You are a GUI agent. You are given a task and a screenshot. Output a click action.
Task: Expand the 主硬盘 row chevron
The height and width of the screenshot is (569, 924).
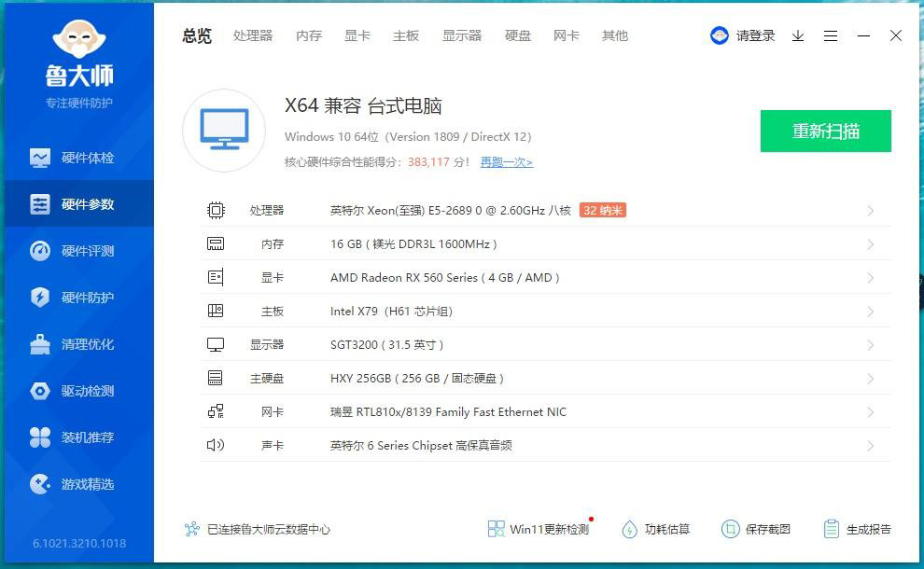(x=871, y=379)
